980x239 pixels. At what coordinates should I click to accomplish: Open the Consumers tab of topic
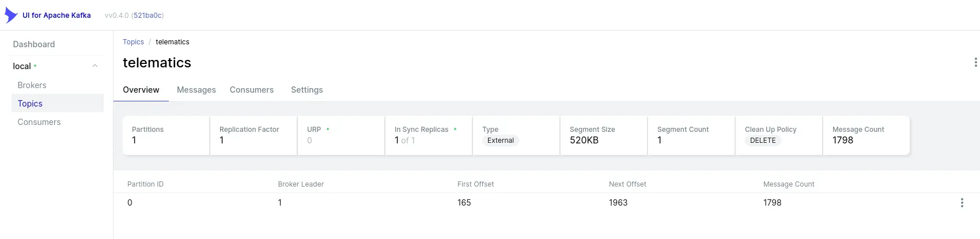coord(252,90)
